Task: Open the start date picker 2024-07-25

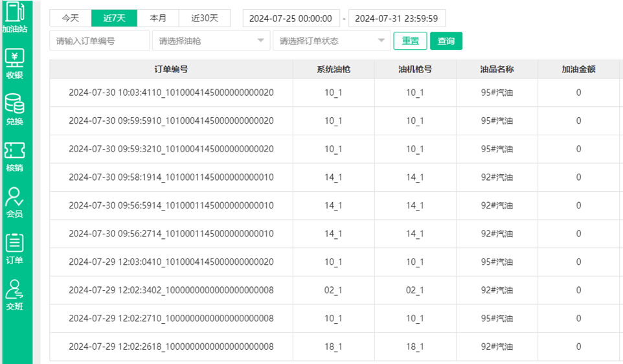Action: (x=291, y=18)
